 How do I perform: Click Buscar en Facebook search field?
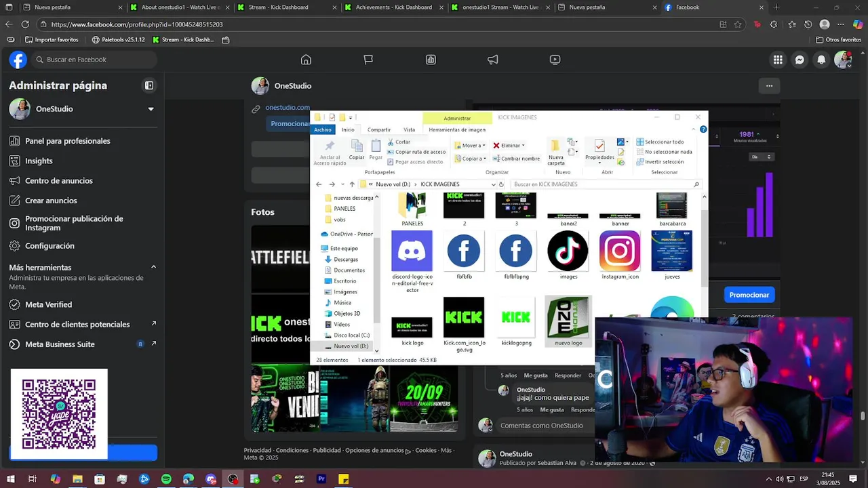click(95, 60)
